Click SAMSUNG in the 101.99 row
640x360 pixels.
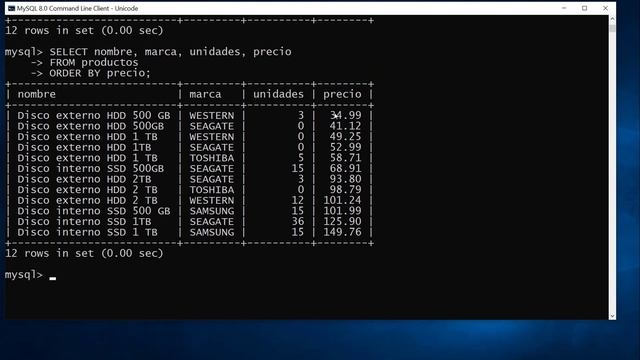tap(211, 211)
